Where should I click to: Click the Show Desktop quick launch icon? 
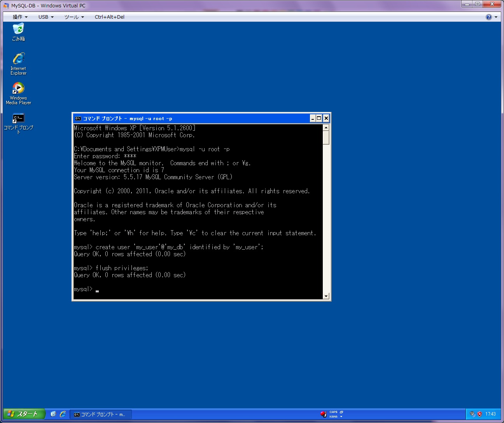point(53,414)
